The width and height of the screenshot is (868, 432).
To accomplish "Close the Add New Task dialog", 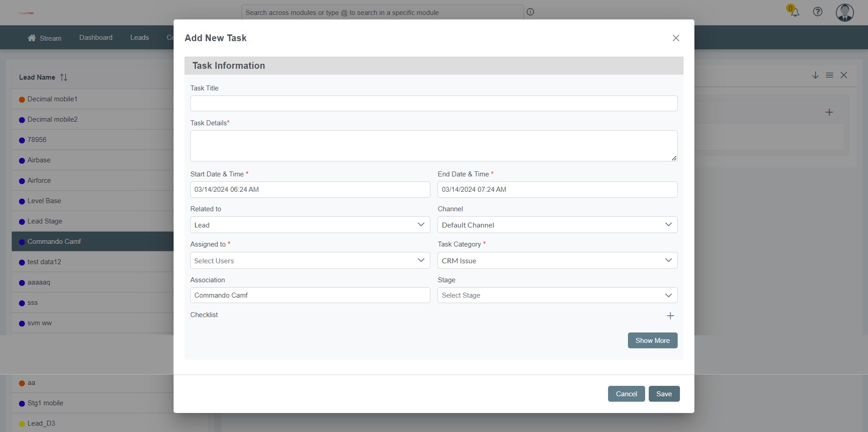I will click(676, 38).
